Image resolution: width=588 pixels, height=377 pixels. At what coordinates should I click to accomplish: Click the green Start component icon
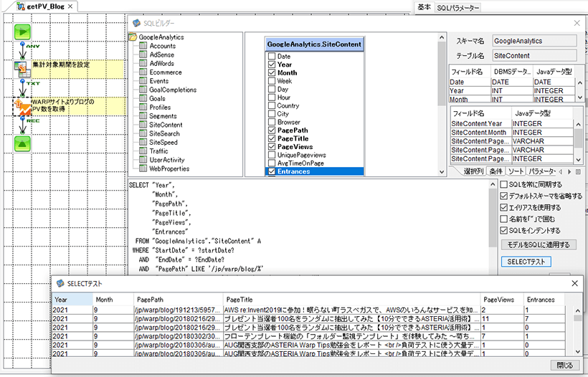(22, 32)
